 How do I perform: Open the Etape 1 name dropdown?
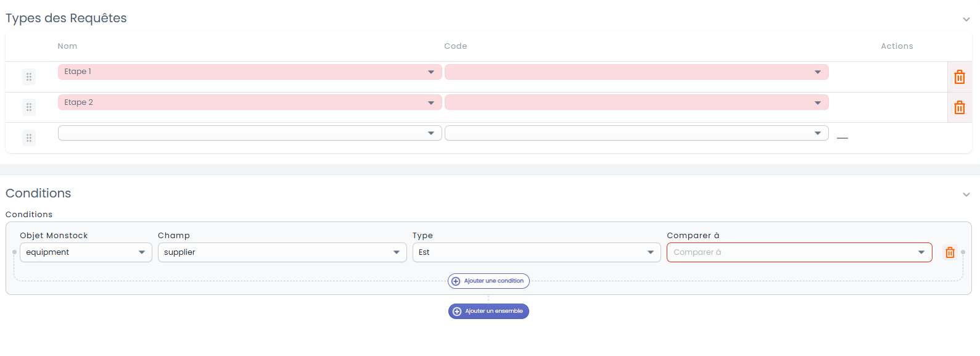point(250,72)
